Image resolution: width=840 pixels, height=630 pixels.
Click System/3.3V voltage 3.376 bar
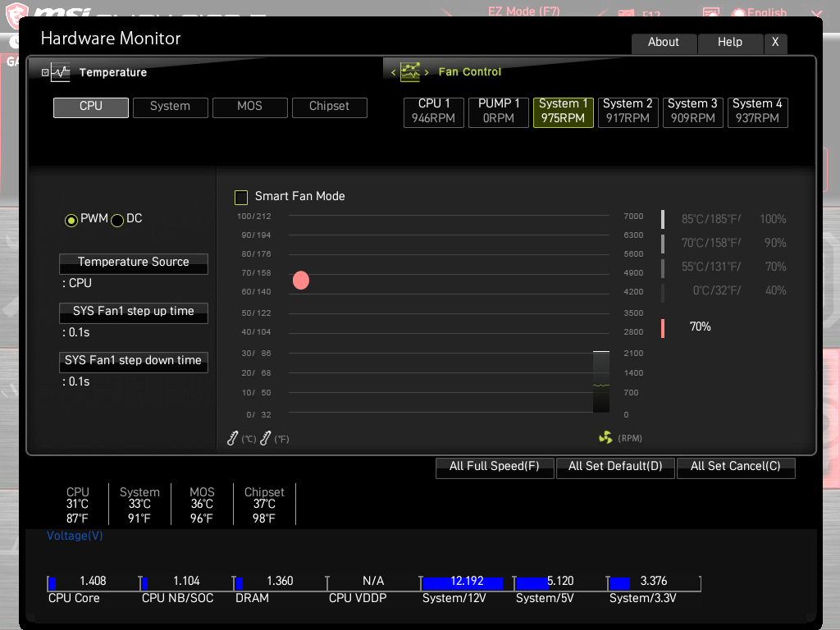click(653, 582)
